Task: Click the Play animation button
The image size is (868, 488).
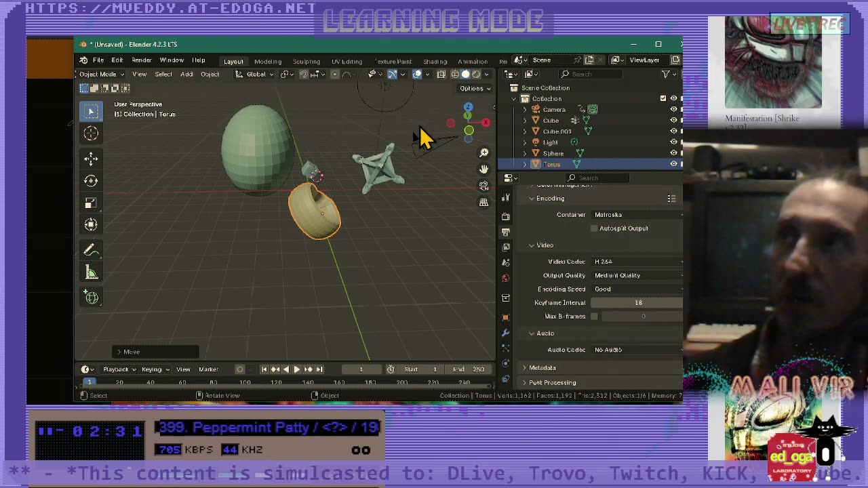Action: tap(296, 369)
